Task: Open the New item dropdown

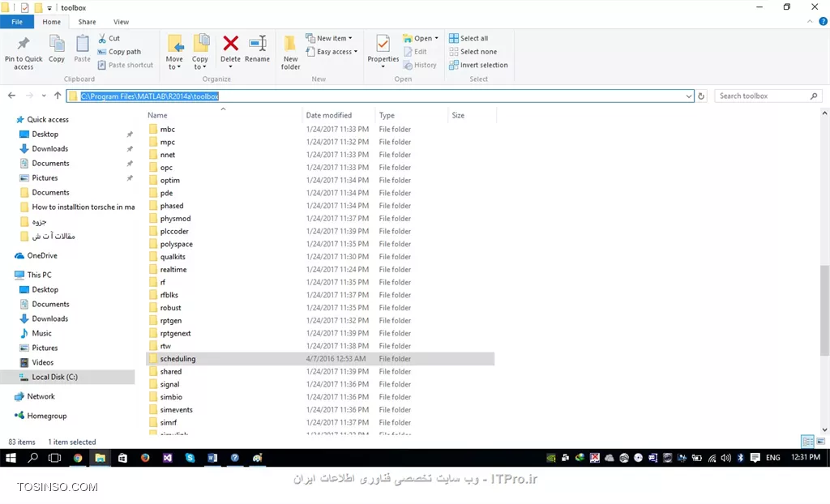Action: click(x=329, y=38)
